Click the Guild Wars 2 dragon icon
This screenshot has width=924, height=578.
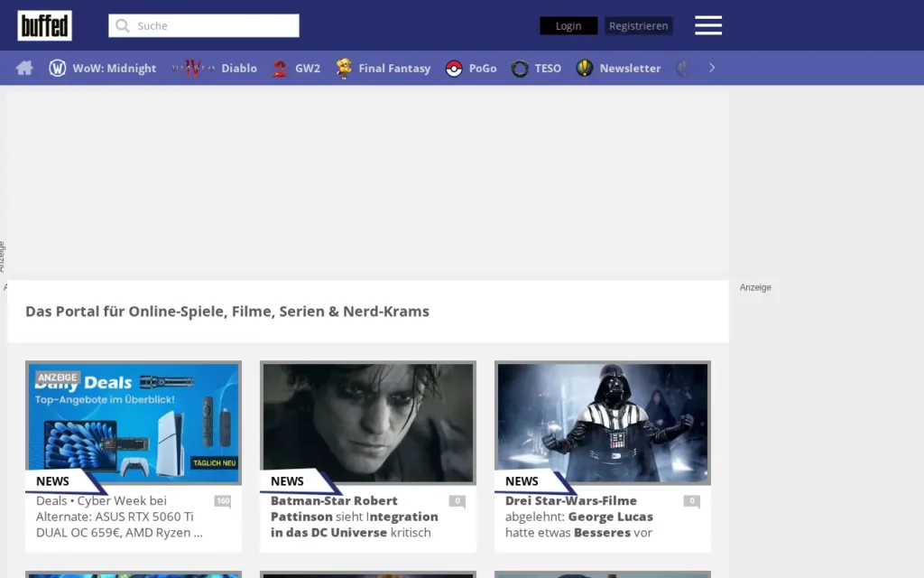[280, 69]
